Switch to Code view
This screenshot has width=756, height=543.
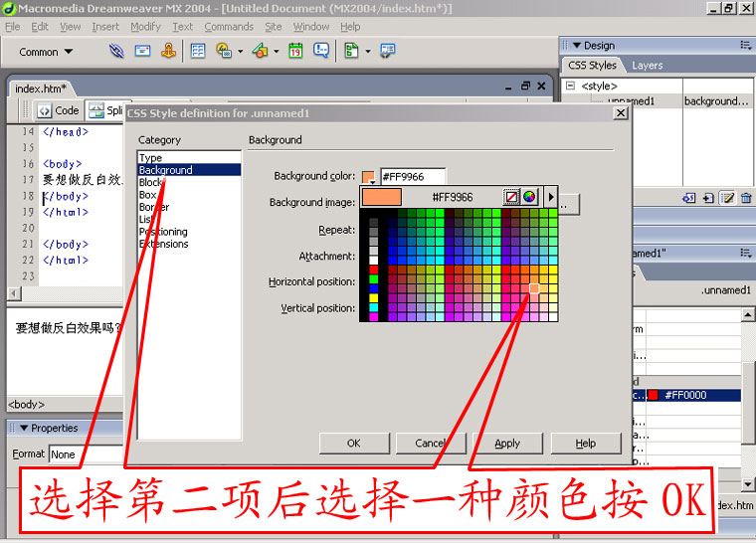tap(59, 110)
